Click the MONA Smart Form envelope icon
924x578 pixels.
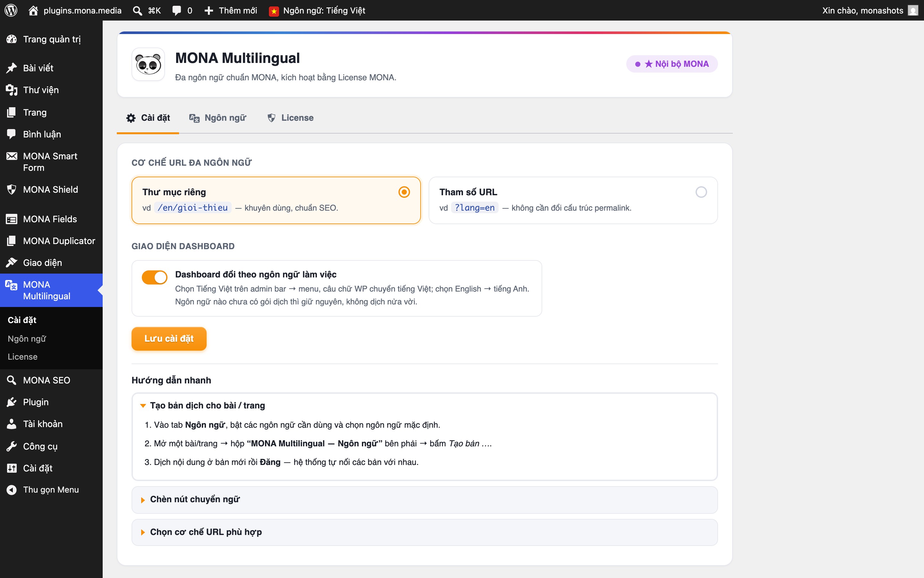click(x=12, y=156)
